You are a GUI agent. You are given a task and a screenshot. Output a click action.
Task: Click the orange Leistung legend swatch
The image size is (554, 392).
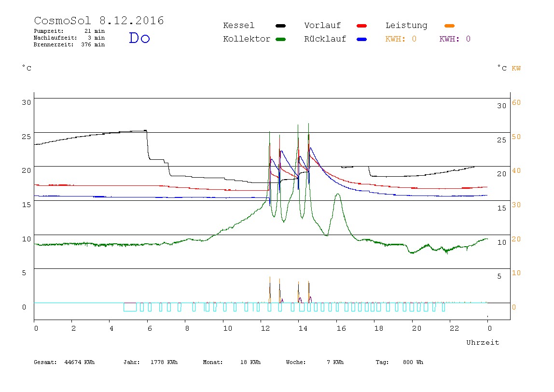449,26
